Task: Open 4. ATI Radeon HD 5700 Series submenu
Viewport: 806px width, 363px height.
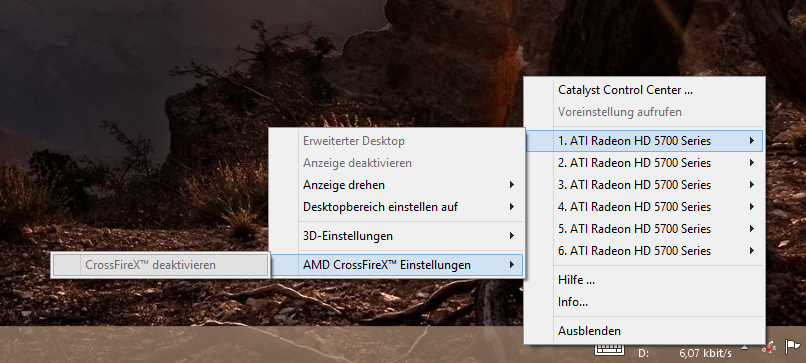Action: click(645, 207)
